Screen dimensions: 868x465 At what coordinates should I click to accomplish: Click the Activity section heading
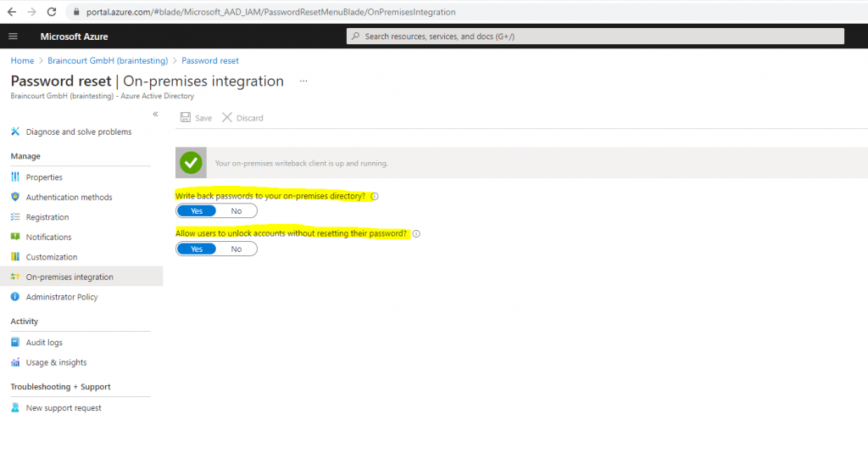click(25, 322)
